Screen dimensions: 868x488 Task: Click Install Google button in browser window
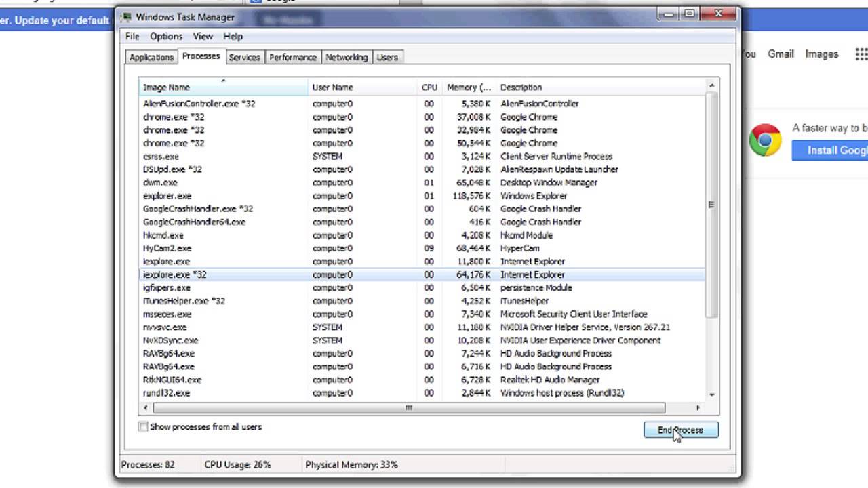point(830,150)
